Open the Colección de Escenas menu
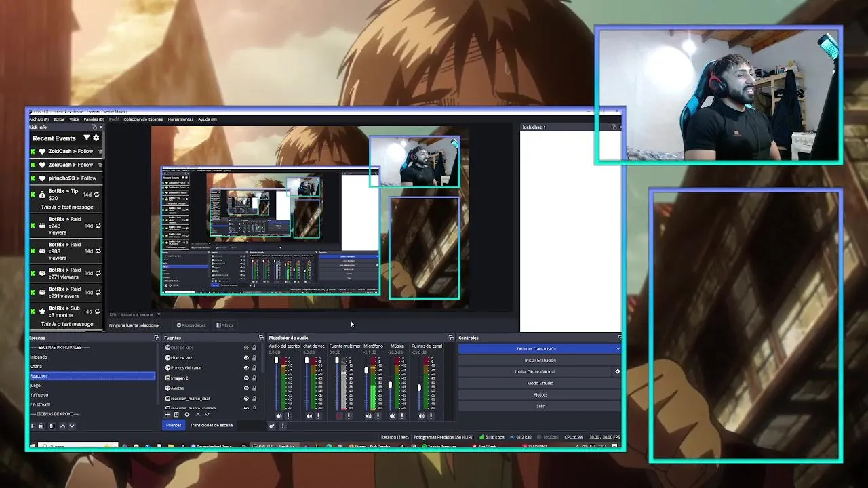 point(142,119)
